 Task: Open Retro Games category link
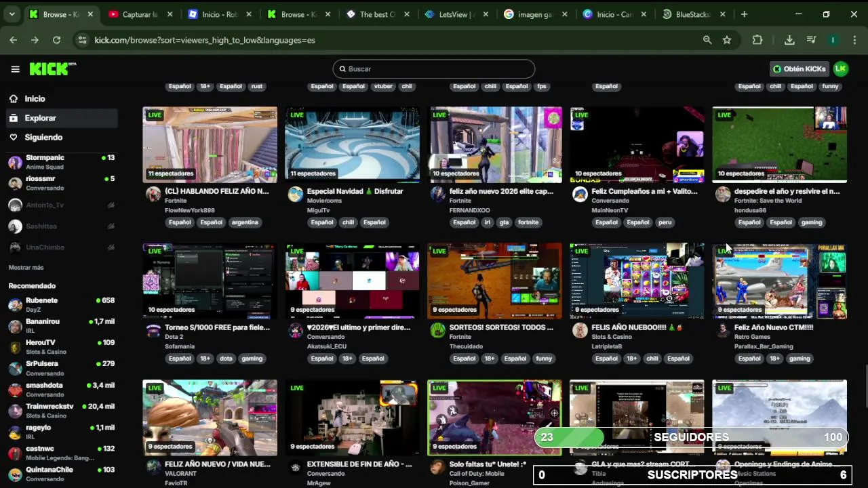coord(752,337)
